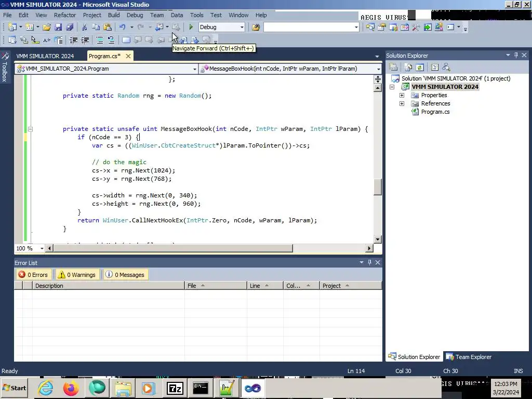Toggle Show All Files in Solution Explorer
This screenshot has width=532, height=399.
point(408,67)
